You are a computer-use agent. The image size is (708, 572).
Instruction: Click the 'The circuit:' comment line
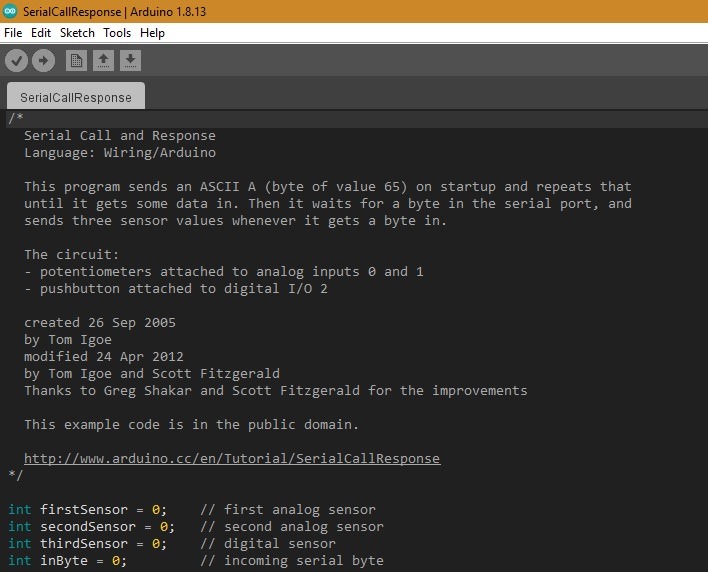point(71,255)
